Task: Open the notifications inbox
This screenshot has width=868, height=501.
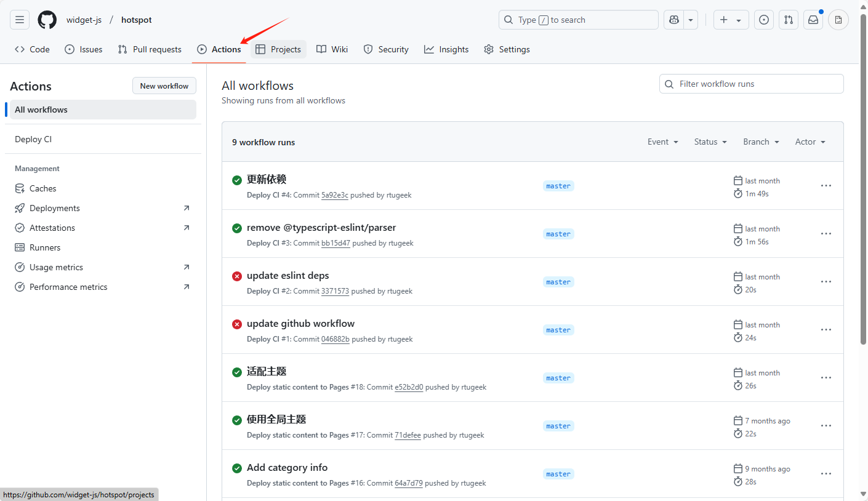Action: (x=813, y=20)
